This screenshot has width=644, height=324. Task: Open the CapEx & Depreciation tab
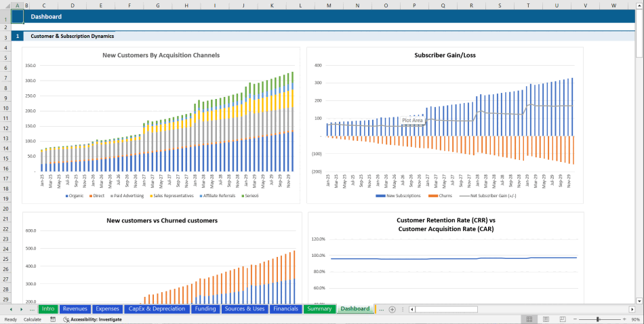click(x=157, y=309)
